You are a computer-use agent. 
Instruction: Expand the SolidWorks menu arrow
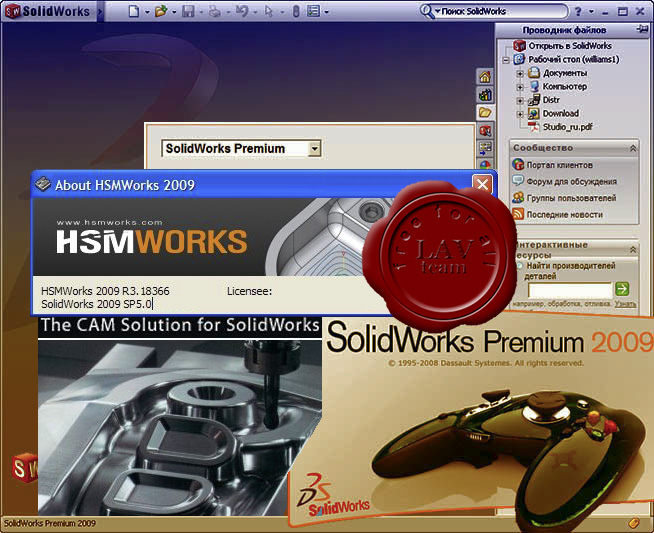click(99, 12)
